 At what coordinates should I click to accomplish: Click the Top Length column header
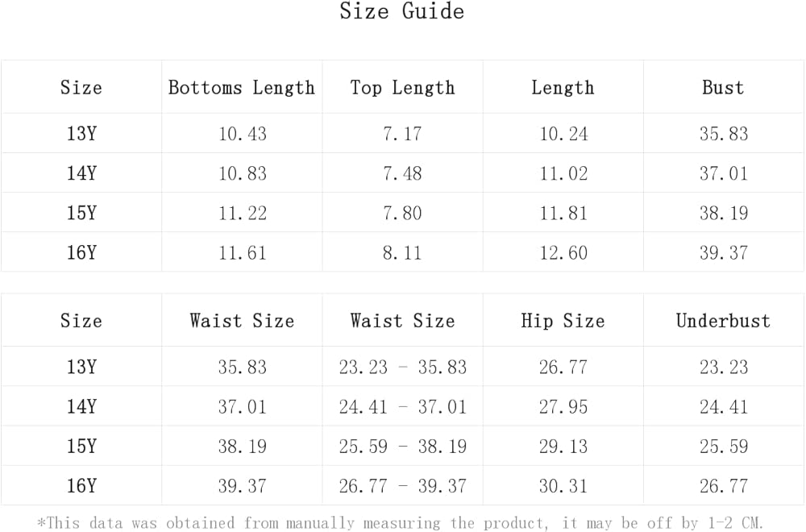pyautogui.click(x=402, y=88)
